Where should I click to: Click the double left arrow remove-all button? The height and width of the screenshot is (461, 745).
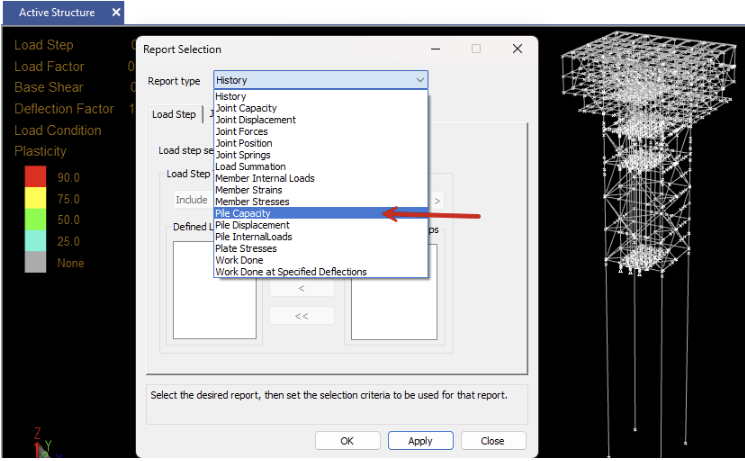click(x=302, y=316)
